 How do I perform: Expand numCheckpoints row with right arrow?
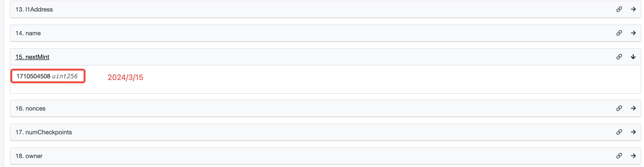click(633, 132)
